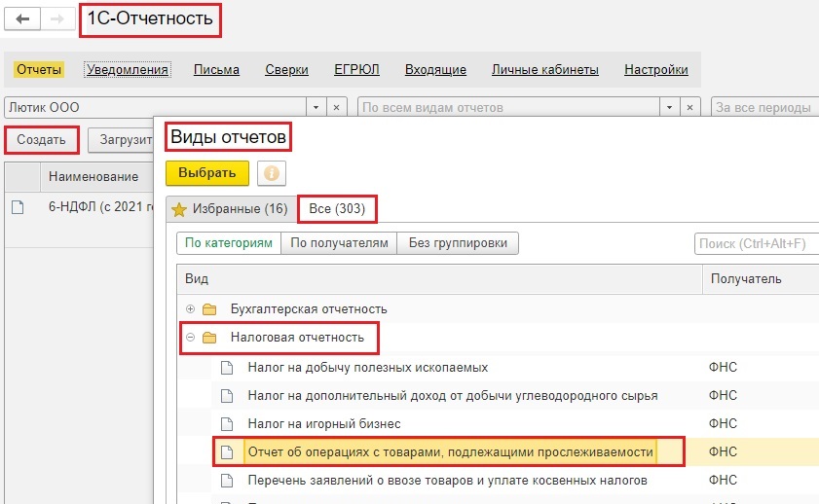
Task: Open the За все периоды period selector
Action: coord(764,107)
